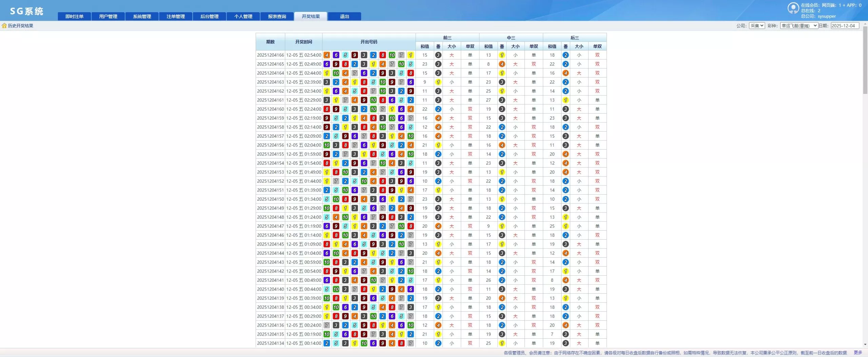
Task: Click the 日期 date field
Action: tap(845, 26)
